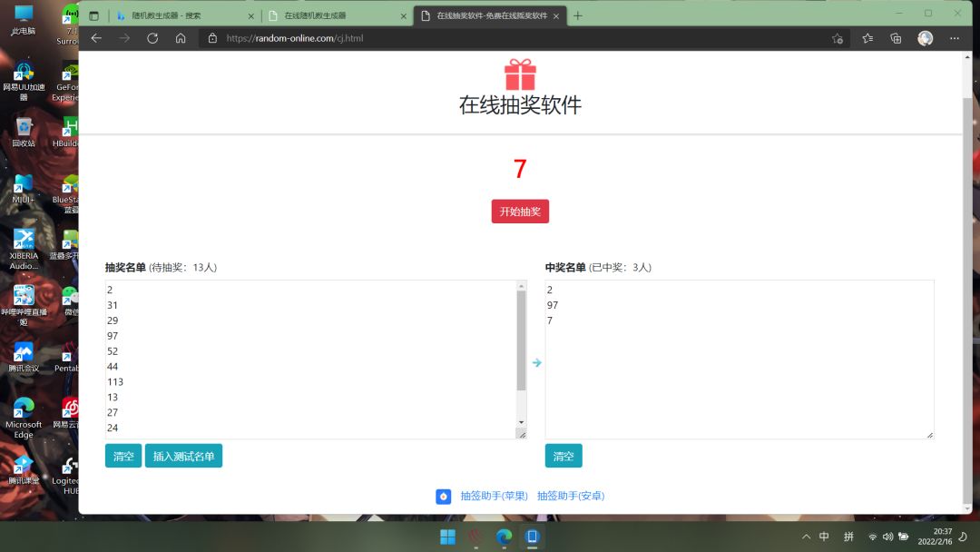Click the entry 113 in 抽奖名单
The image size is (980, 552).
(115, 381)
